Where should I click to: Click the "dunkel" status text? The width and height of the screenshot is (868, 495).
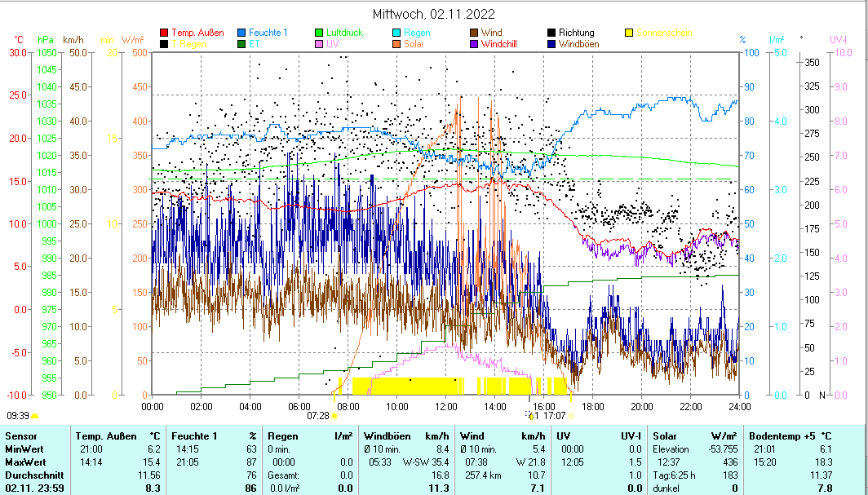pyautogui.click(x=666, y=488)
